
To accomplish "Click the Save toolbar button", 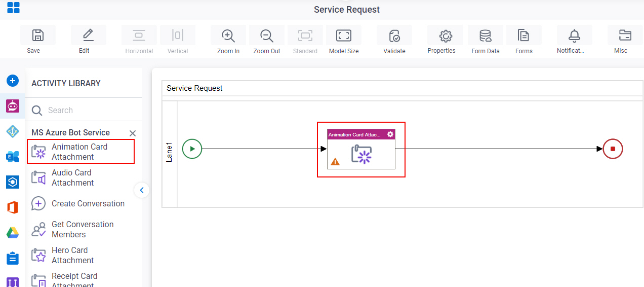I will (x=37, y=35).
